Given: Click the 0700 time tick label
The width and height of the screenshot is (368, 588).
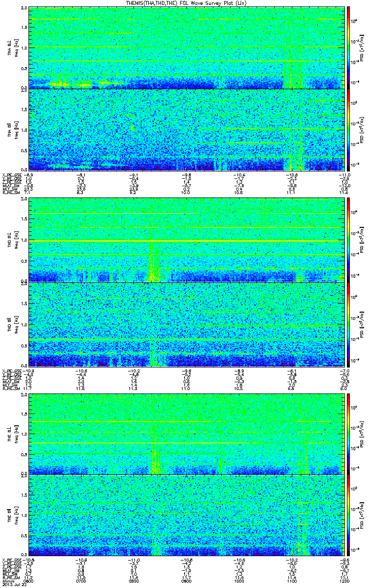Looking at the screenshot, I should 81,581.
